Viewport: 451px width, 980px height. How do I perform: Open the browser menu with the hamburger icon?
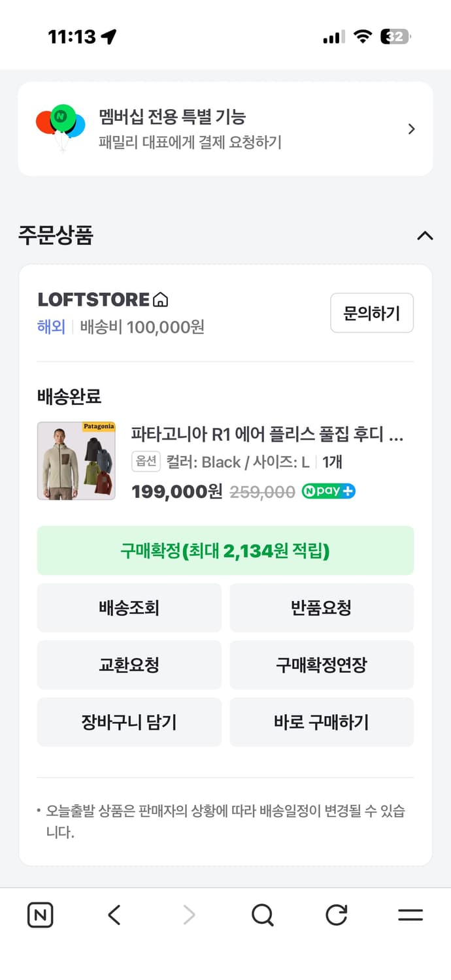[409, 915]
